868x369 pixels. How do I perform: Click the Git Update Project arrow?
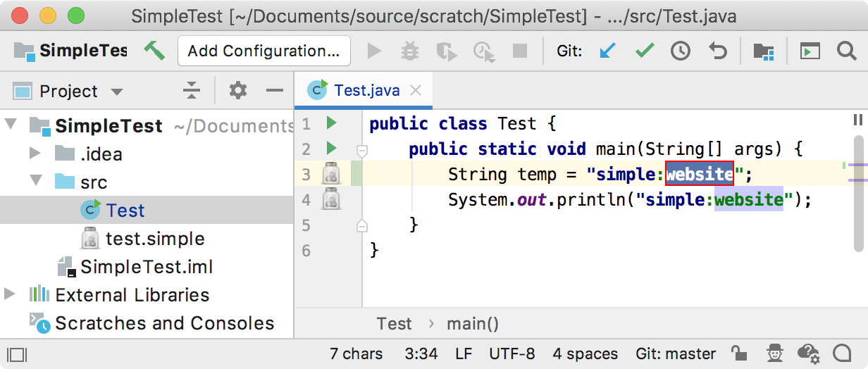(x=607, y=51)
